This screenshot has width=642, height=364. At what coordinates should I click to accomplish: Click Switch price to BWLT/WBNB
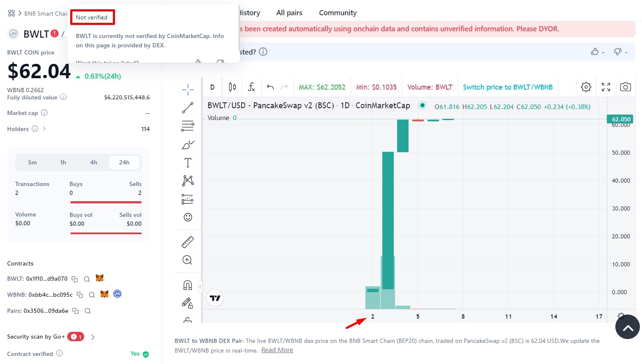[508, 87]
